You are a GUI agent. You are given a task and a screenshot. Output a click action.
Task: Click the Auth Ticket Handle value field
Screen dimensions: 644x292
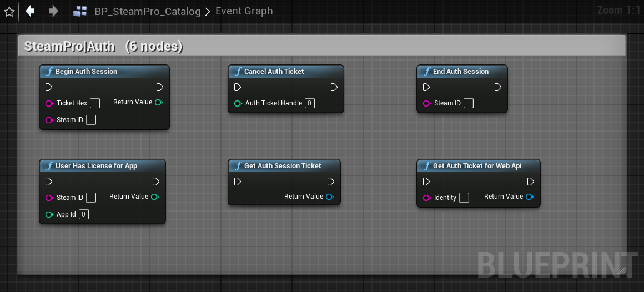point(310,103)
